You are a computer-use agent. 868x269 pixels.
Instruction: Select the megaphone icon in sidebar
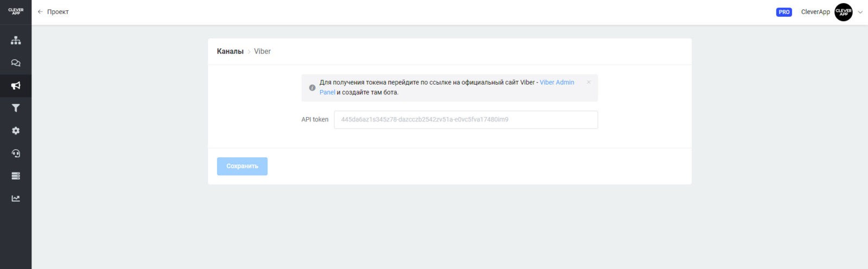[x=16, y=86]
